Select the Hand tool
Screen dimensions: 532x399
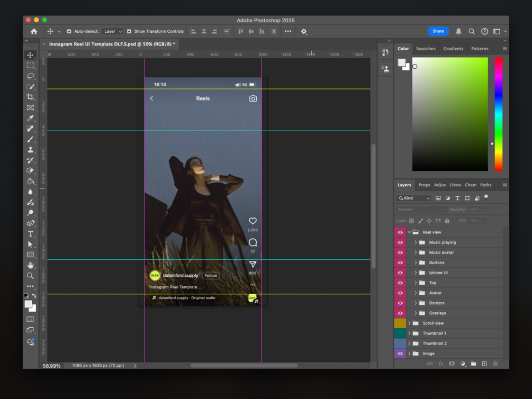[30, 265]
